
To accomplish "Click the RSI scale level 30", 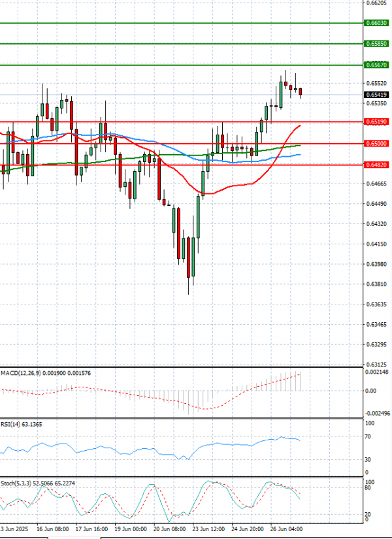I will pyautogui.click(x=368, y=459).
